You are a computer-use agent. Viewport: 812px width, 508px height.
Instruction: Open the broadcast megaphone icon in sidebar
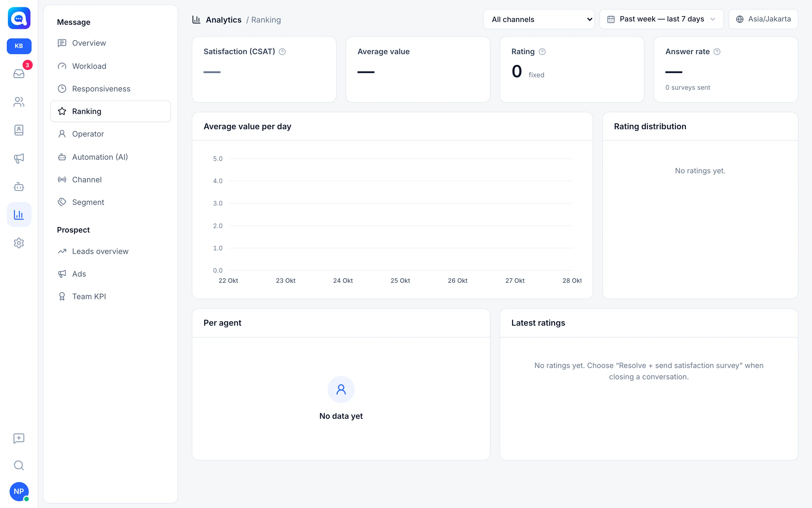(19, 158)
